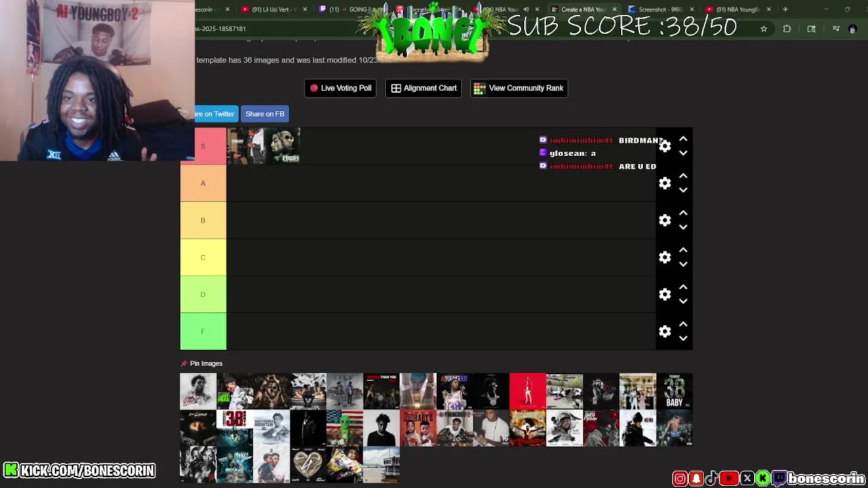Move B tier row up
The image size is (868, 488).
(x=683, y=213)
